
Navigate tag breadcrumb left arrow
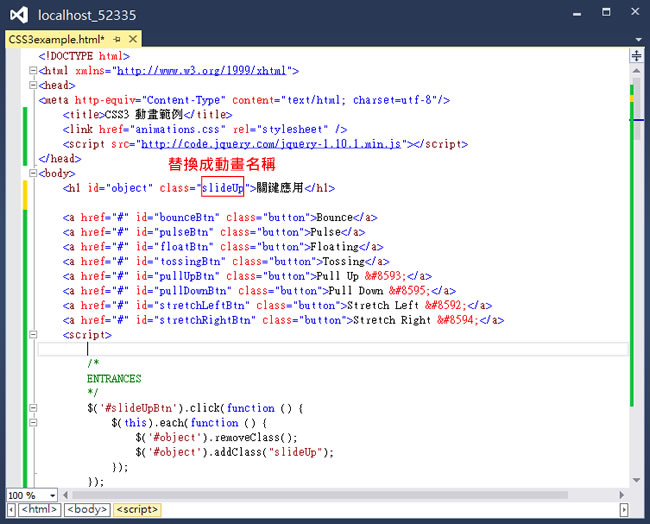click(12, 509)
